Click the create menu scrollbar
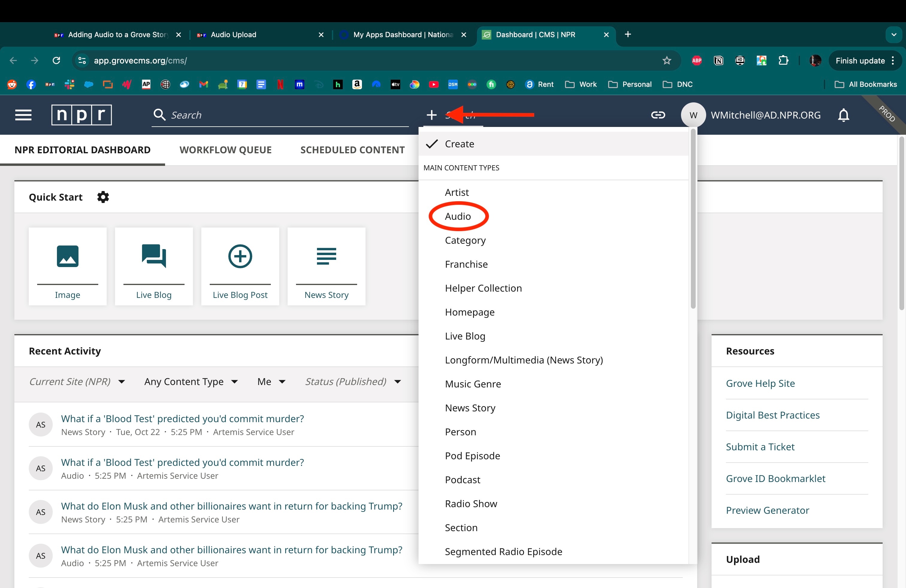Screen dimensions: 906x588 coord(693,219)
